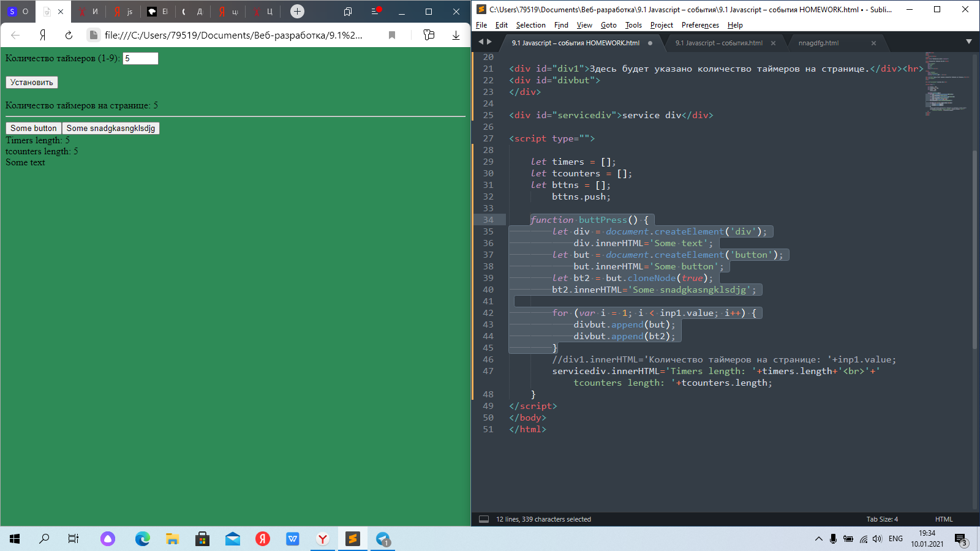Click the Sublime minimap preview
The height and width of the screenshot is (551, 980).
click(946, 83)
